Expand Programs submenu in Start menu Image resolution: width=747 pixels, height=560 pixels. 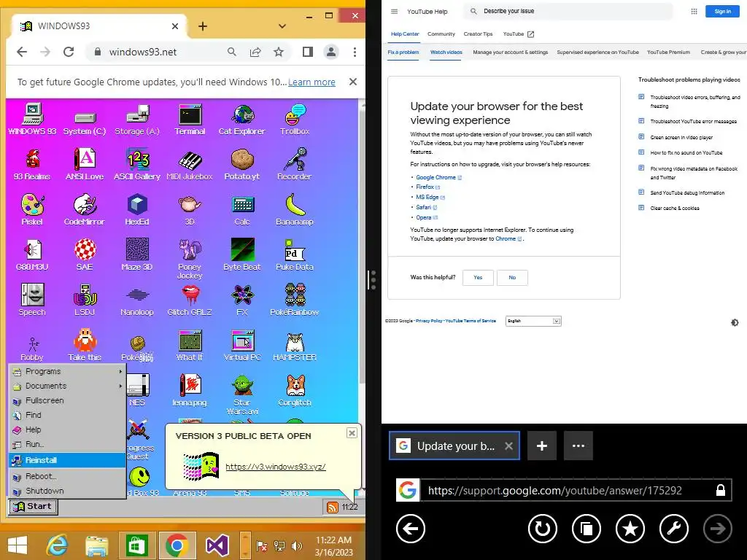[68, 371]
